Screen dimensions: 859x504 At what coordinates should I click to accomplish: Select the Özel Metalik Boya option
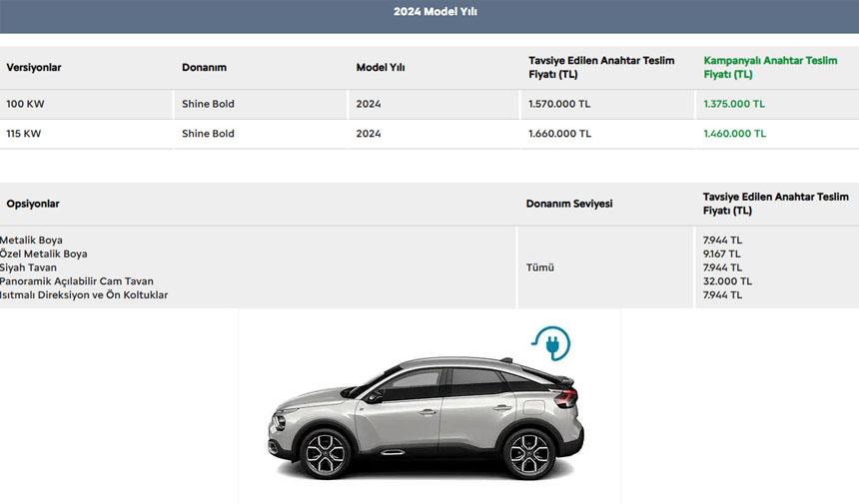[44, 253]
